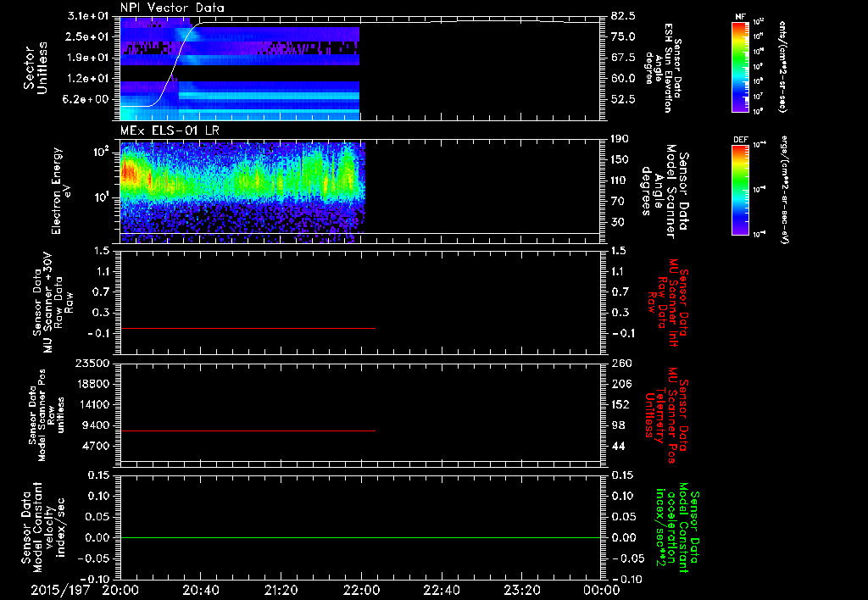Click the 22:00 time tick label
Image resolution: width=868 pixels, height=600 pixels.
click(361, 590)
